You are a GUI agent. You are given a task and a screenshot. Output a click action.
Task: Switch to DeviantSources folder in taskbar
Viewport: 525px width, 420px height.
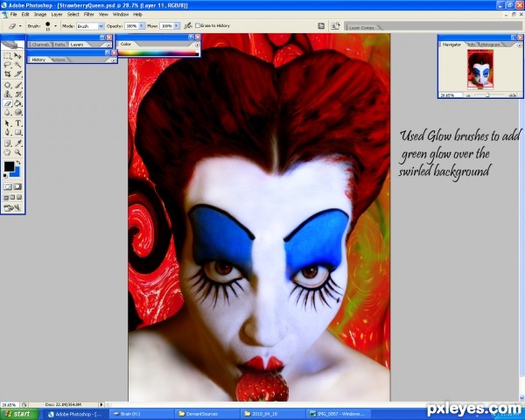[x=206, y=414]
